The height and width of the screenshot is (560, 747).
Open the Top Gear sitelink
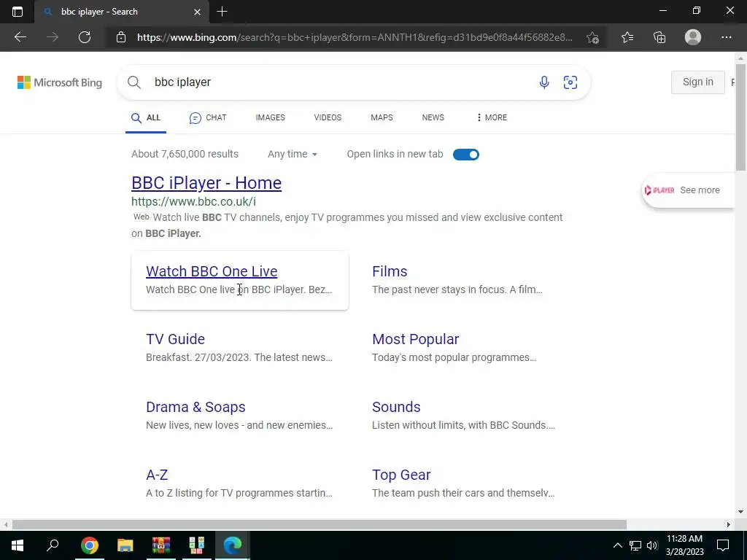401,475
